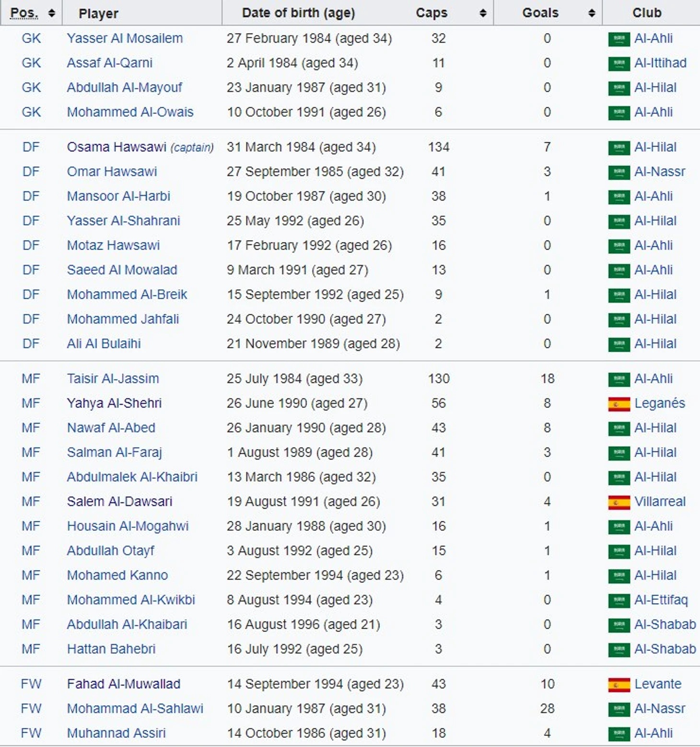Click Saudi flag in Muhannad Assiri's row
700x747 pixels.
(x=618, y=734)
